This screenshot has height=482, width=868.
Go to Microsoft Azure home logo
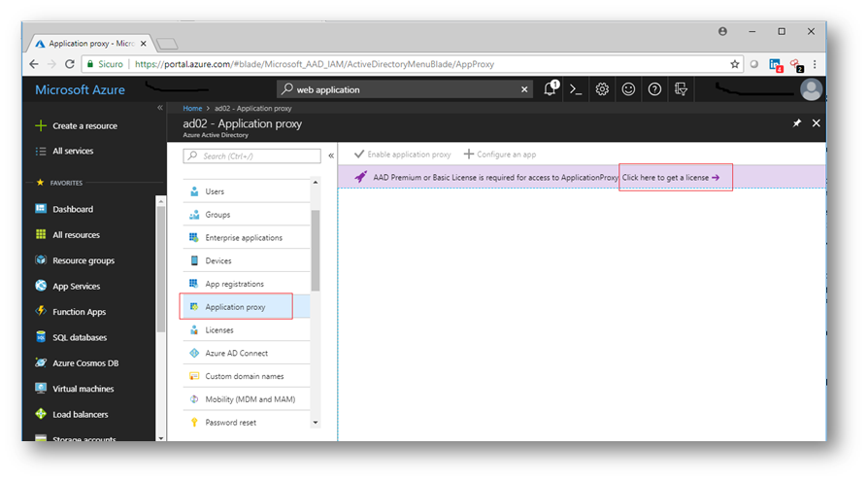pos(80,89)
